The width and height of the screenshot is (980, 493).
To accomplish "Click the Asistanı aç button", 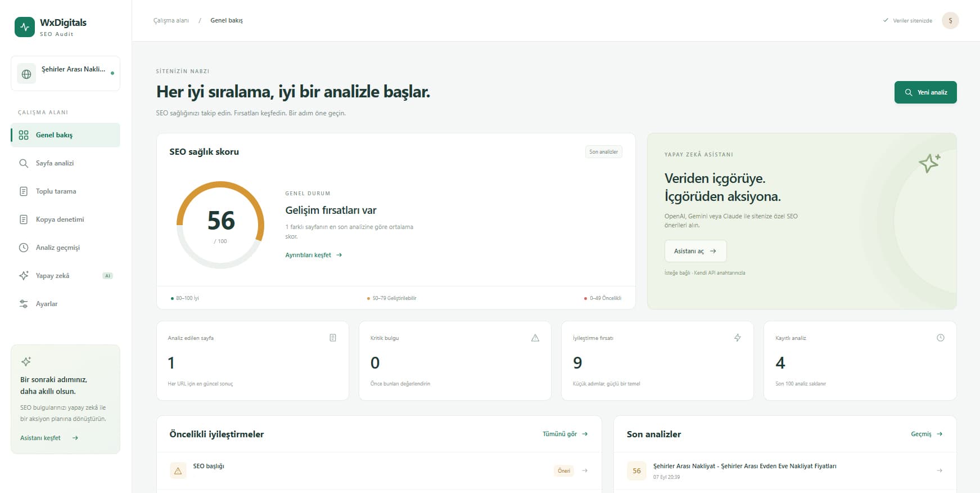I will (696, 251).
